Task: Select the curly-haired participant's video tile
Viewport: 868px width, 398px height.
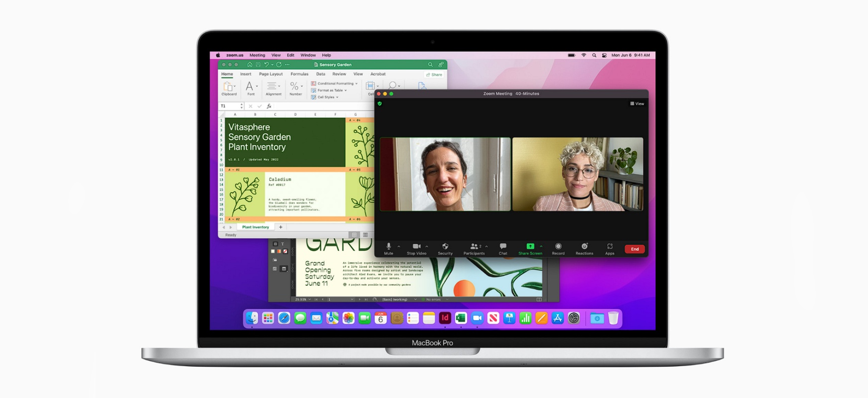Action: pos(578,174)
